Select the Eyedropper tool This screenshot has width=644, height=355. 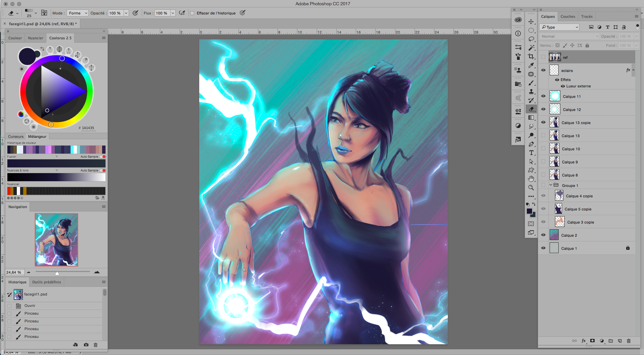pyautogui.click(x=531, y=65)
